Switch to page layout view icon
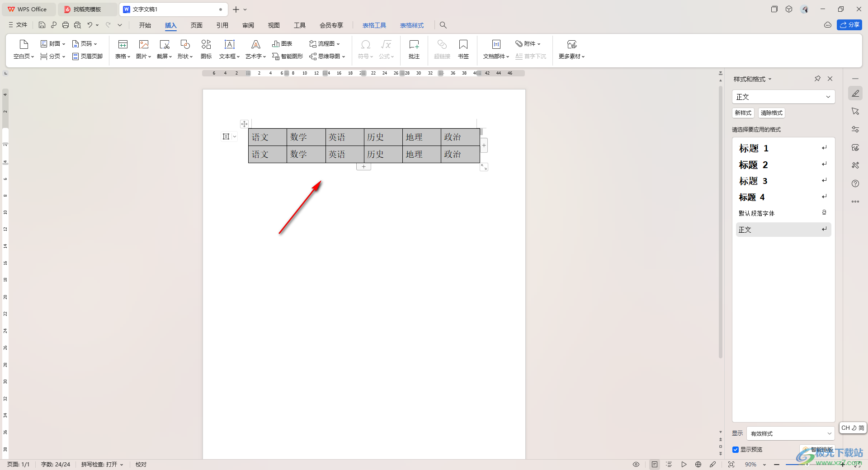 (655, 464)
